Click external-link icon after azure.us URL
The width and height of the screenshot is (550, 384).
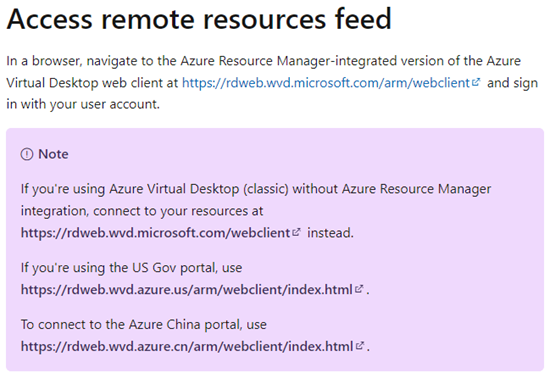pyautogui.click(x=359, y=289)
